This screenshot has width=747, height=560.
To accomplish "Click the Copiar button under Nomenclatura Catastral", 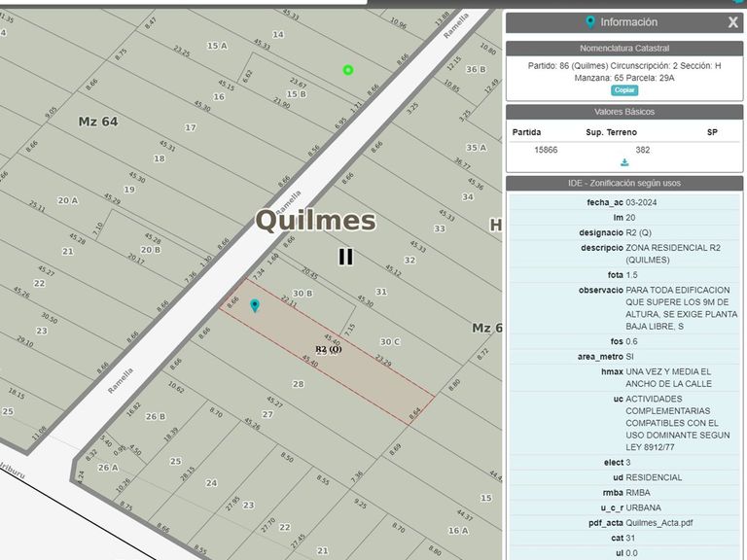I will click(624, 90).
